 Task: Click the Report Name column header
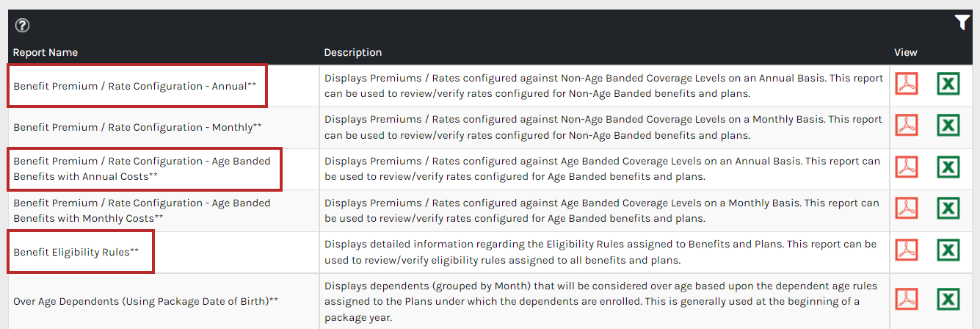coord(46,52)
